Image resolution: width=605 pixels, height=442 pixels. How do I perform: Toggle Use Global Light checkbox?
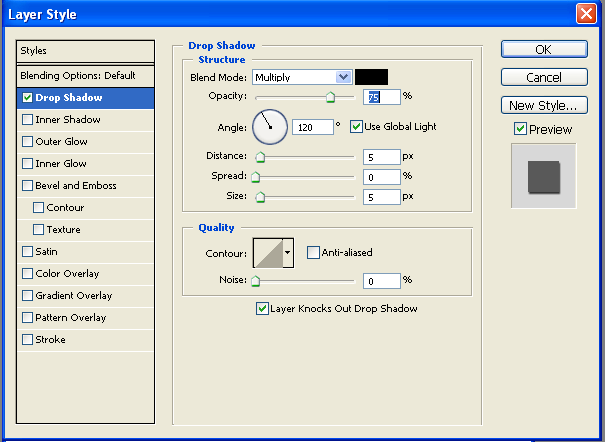point(356,127)
